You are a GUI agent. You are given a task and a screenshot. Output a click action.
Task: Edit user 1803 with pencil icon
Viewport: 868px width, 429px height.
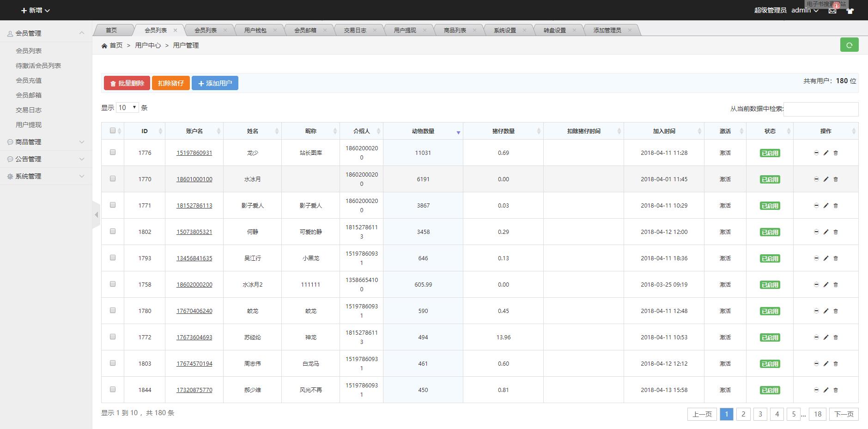point(826,364)
